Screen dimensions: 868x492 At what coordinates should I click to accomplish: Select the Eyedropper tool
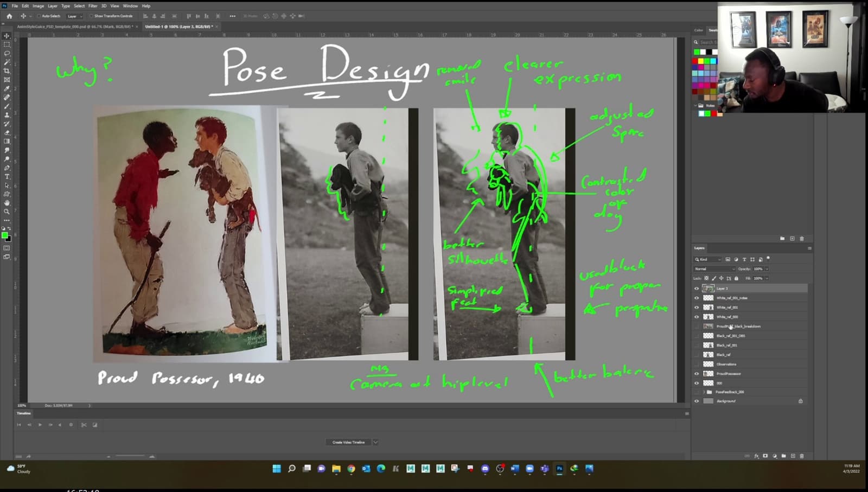7,88
